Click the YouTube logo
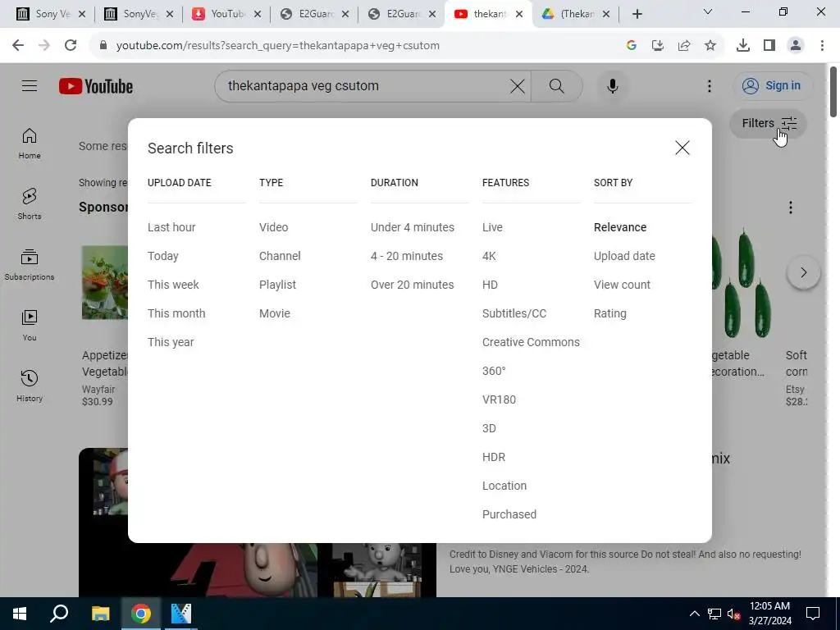The height and width of the screenshot is (630, 840). (96, 86)
